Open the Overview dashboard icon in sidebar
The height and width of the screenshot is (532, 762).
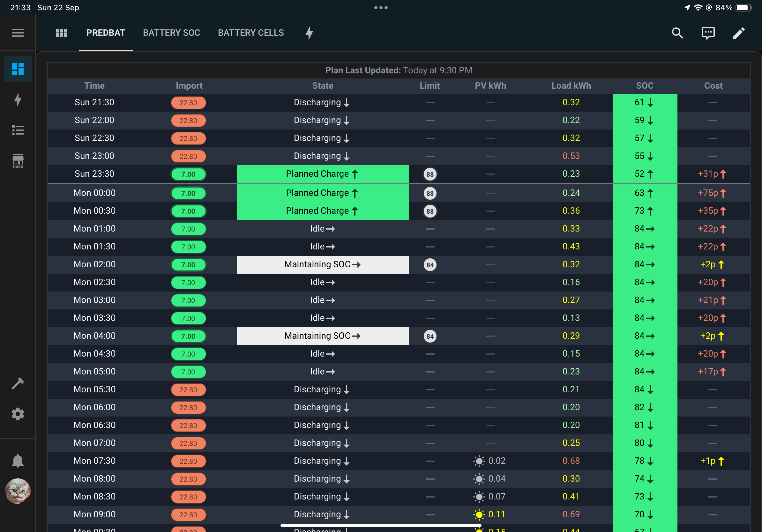(x=18, y=69)
